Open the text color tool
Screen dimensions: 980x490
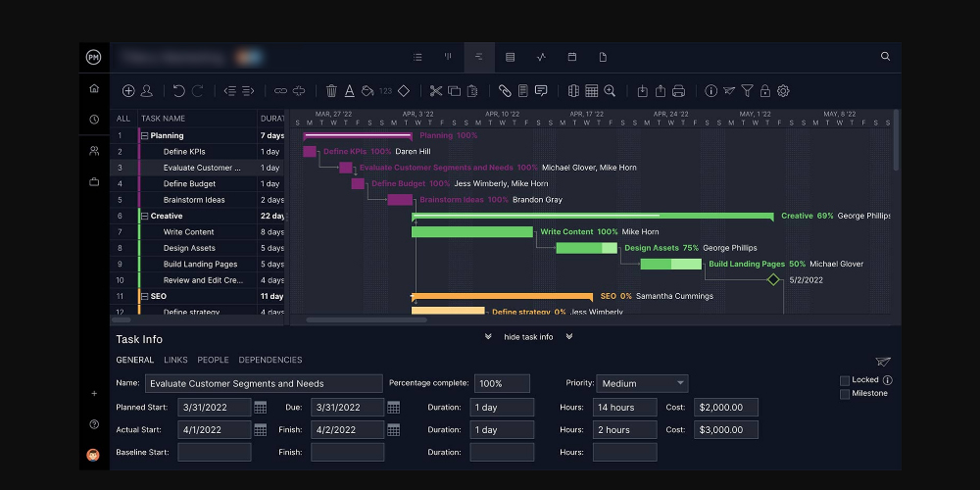click(x=350, y=91)
